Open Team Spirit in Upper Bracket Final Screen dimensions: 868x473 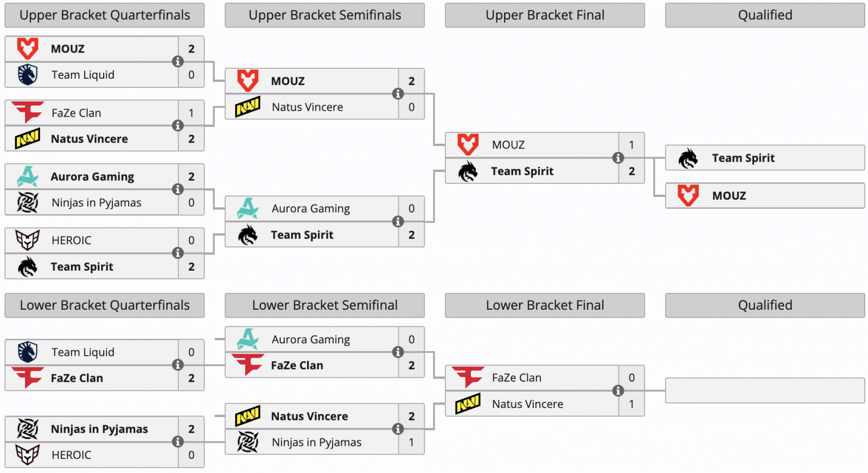pos(522,171)
